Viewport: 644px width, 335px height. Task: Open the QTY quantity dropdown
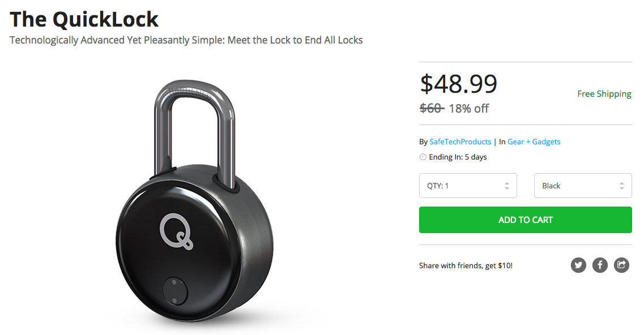(x=467, y=186)
